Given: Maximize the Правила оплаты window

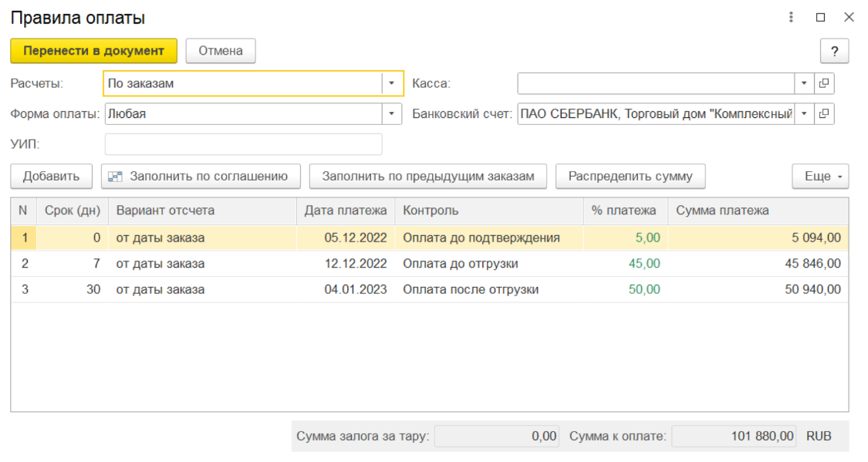Looking at the screenshot, I should [820, 17].
